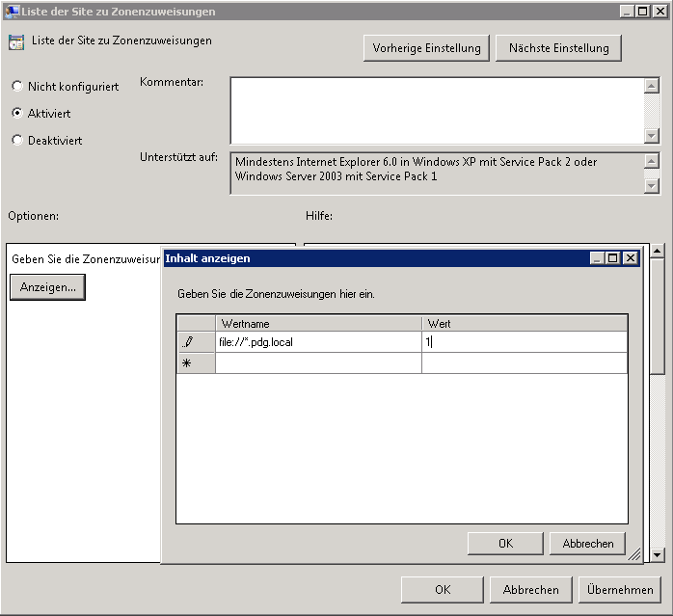Click the Wert column header
The width and height of the screenshot is (673, 616).
(525, 323)
